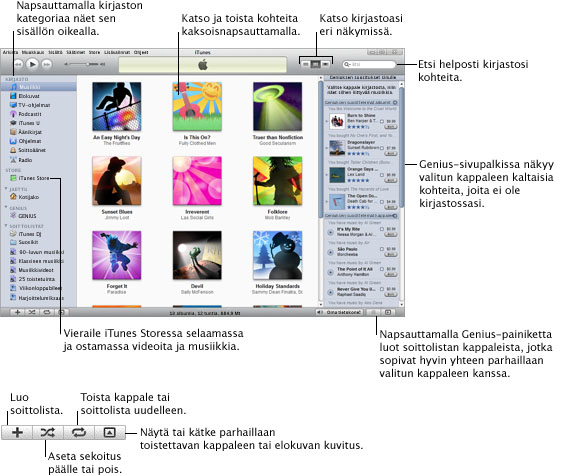The height and width of the screenshot is (475, 566).
Task: Click the enlarged plus create-playlist button
Action: pos(17,432)
